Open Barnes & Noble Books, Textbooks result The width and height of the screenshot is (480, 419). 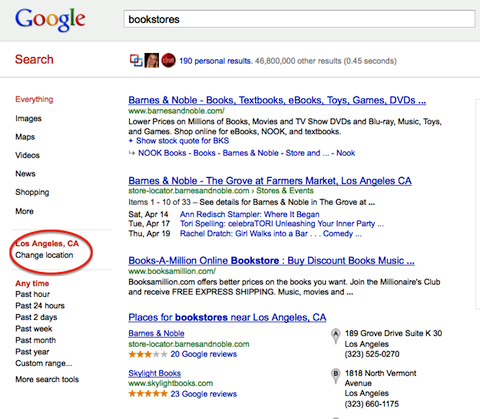pyautogui.click(x=277, y=100)
